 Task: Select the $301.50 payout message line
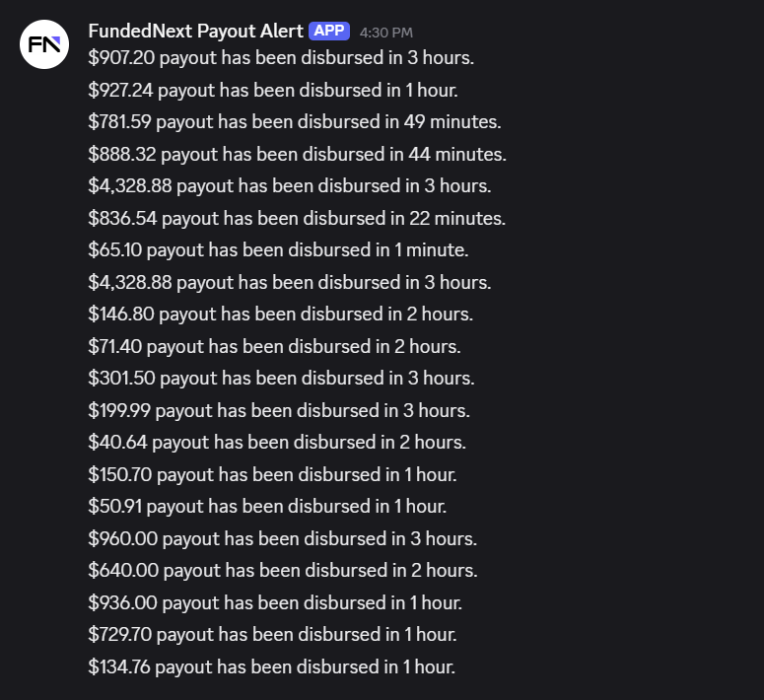281,378
